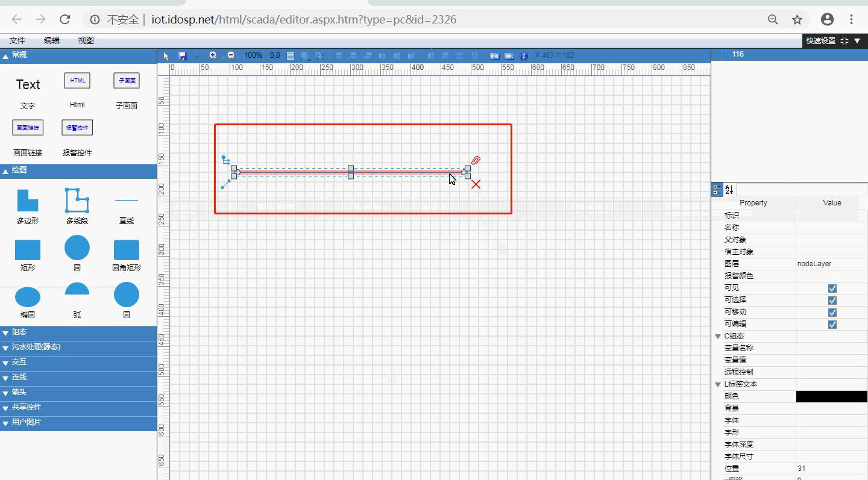Choose the 矩形 rectangle shape
Screen dimensions: 868x480
point(28,249)
